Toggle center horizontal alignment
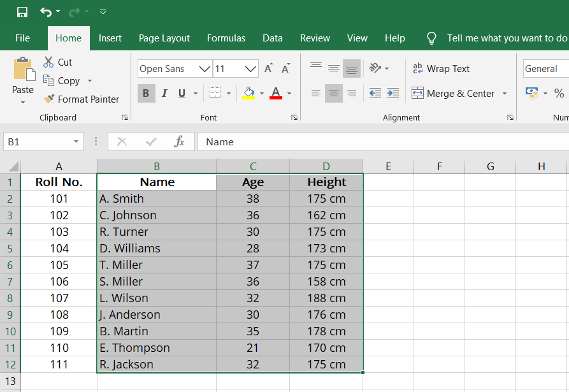Screen dimensions: 569x392 tap(334, 93)
